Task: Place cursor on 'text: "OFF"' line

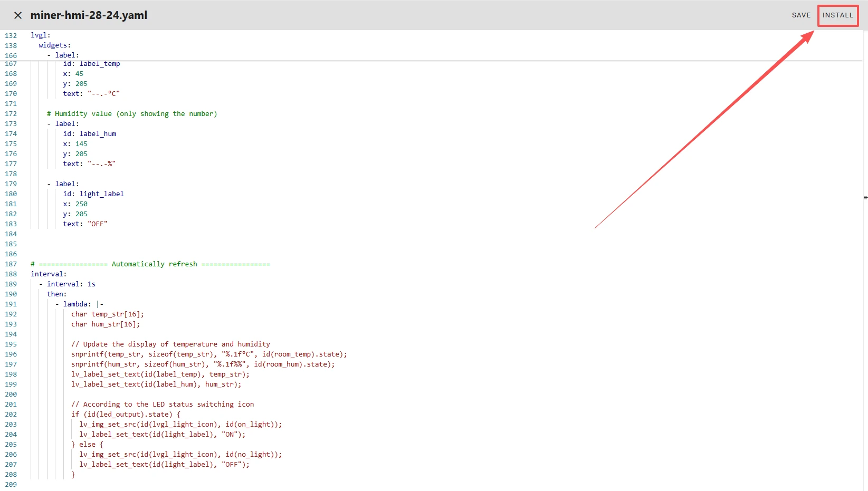Action: pos(85,224)
